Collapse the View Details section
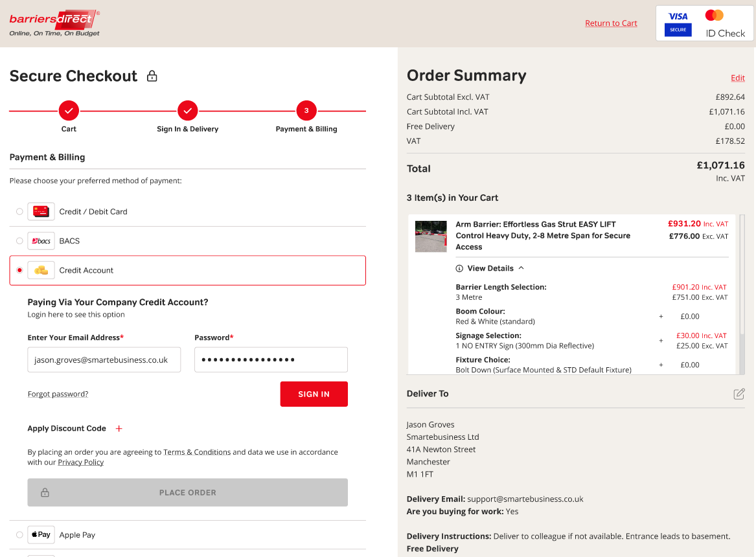756x557 pixels. [x=490, y=268]
